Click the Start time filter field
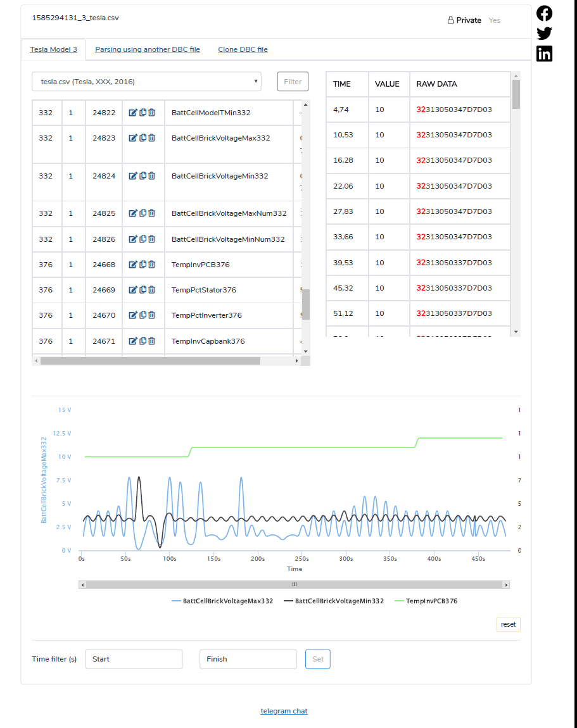 coord(134,659)
